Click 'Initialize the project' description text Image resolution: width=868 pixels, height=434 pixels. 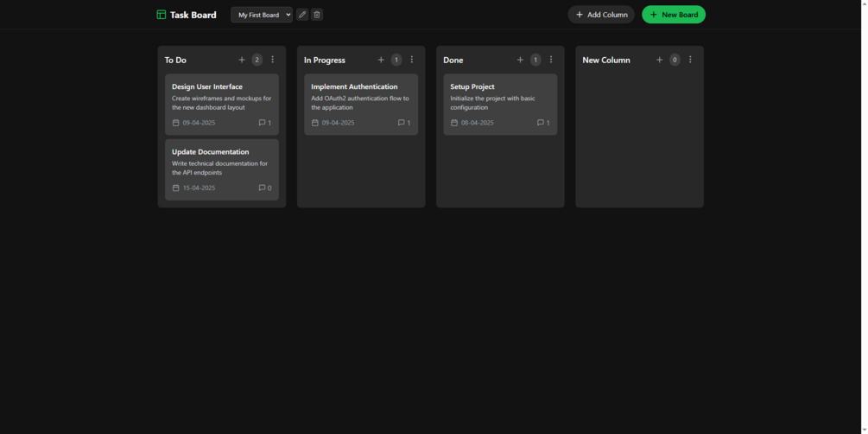[492, 103]
